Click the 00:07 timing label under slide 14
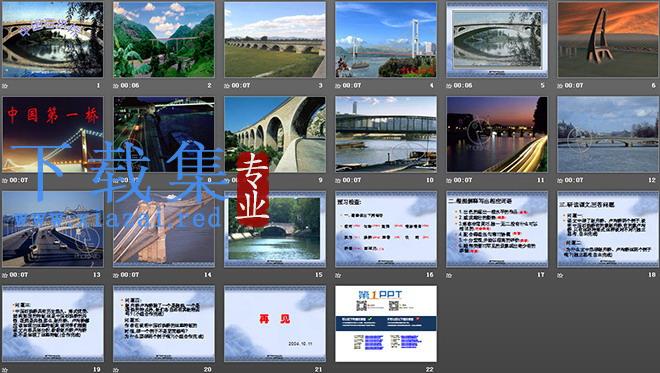 click(x=130, y=275)
